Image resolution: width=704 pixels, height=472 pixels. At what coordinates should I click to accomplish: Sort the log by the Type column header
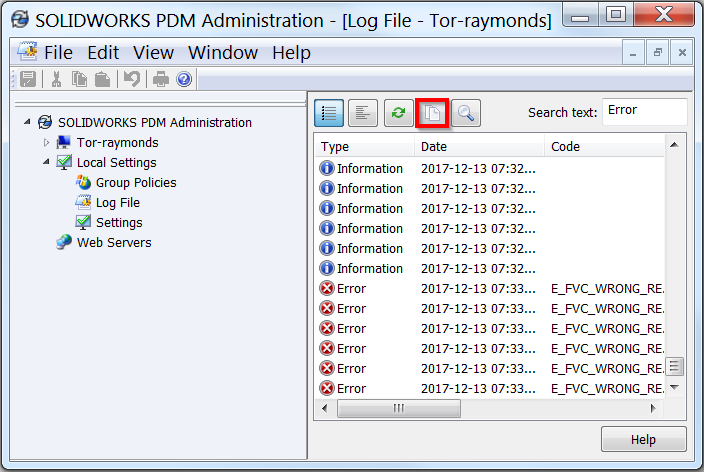(x=365, y=147)
